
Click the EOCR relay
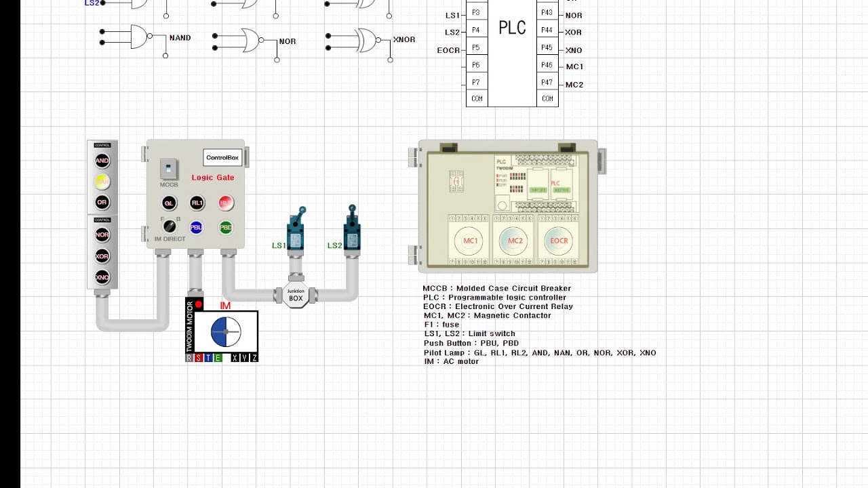point(558,241)
